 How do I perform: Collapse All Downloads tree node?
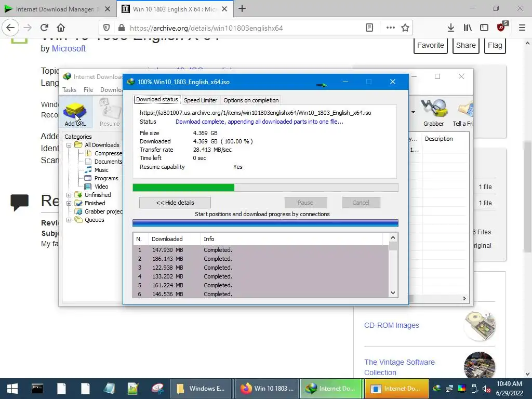pos(69,145)
